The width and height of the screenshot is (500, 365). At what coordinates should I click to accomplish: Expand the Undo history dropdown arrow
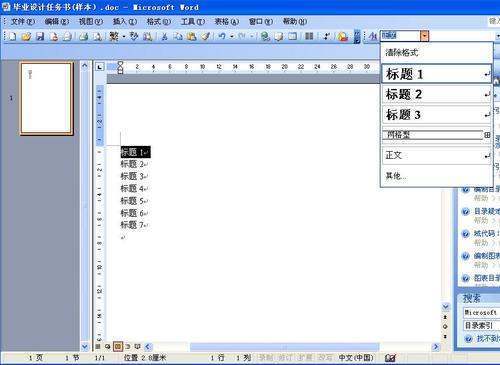pos(232,36)
